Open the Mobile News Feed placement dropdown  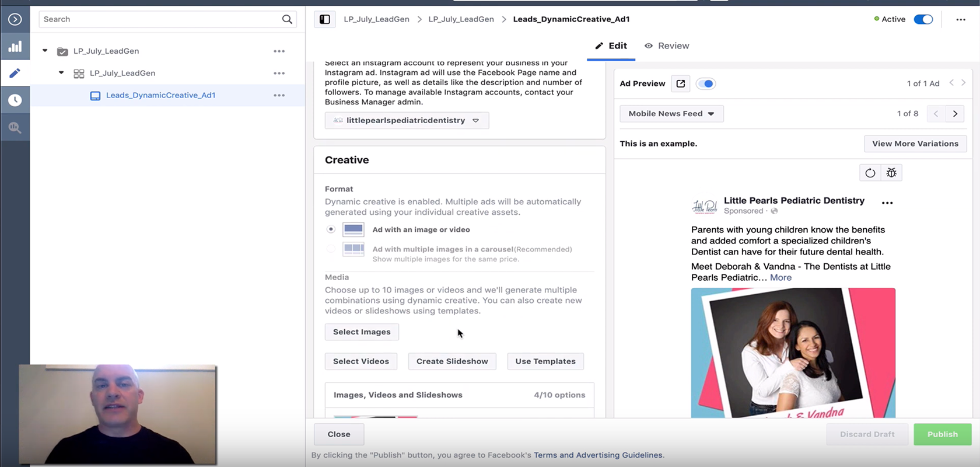pyautogui.click(x=671, y=114)
